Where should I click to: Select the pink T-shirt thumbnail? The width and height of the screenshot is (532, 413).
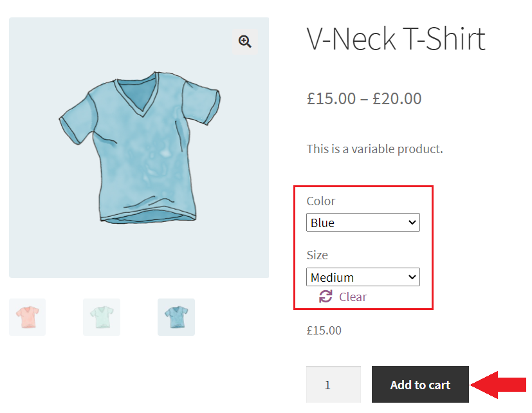click(27, 317)
